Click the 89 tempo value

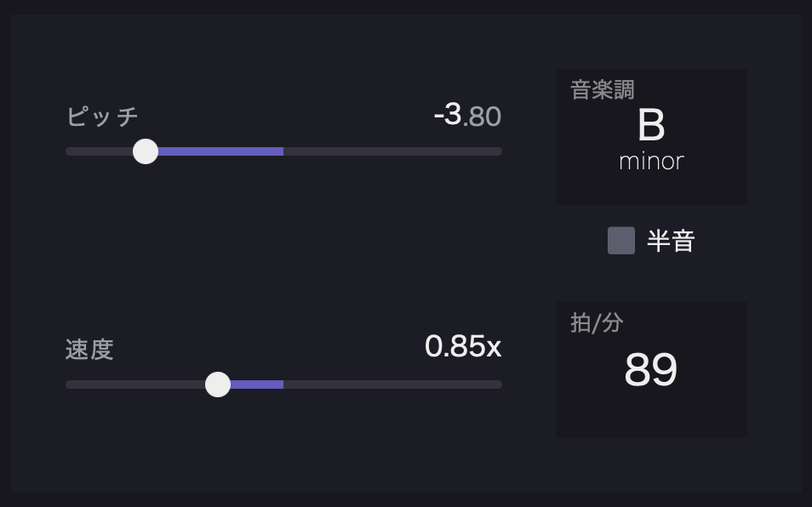[651, 370]
